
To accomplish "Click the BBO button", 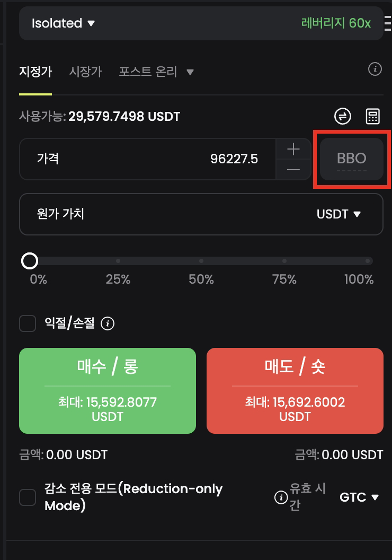I will coord(352,159).
